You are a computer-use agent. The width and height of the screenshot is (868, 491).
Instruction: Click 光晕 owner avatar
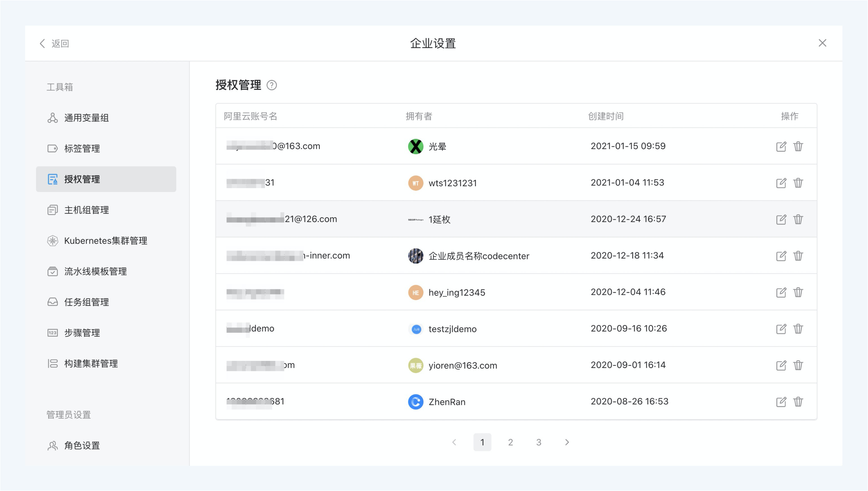[x=416, y=146]
